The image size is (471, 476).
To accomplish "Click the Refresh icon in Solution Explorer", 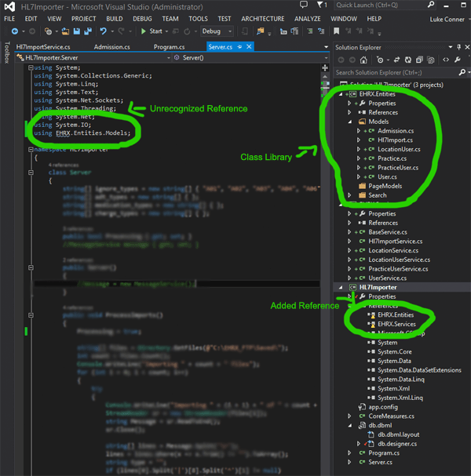I will (x=407, y=60).
